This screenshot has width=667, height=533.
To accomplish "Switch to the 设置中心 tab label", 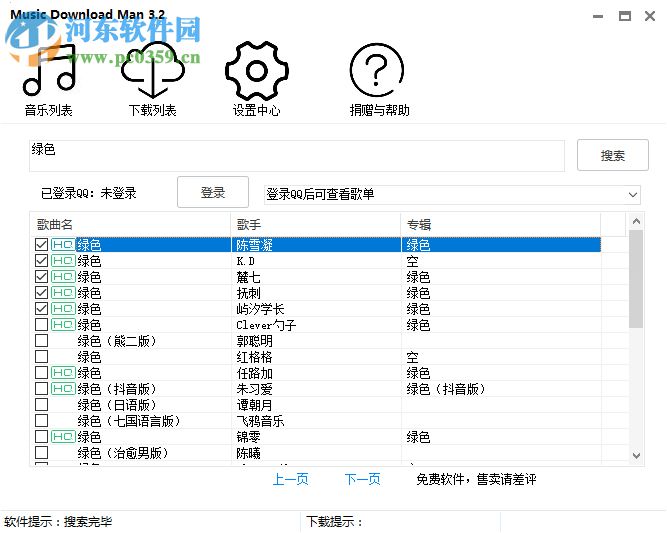I will (257, 111).
